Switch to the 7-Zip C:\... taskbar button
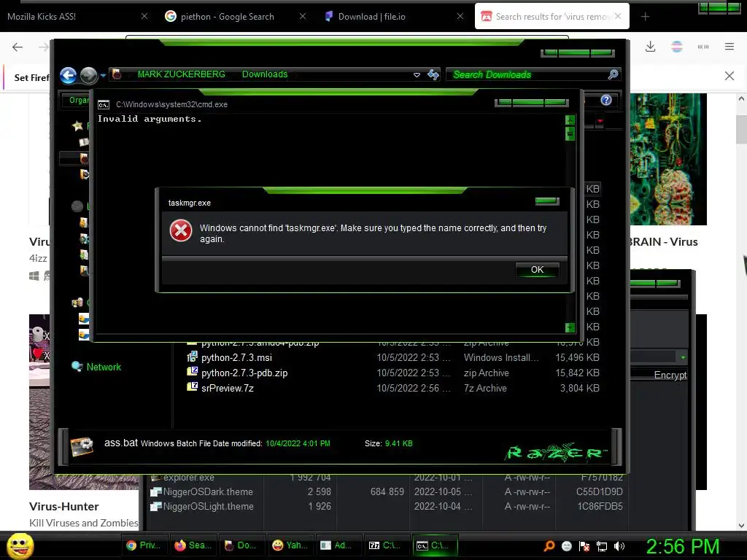 (385, 545)
